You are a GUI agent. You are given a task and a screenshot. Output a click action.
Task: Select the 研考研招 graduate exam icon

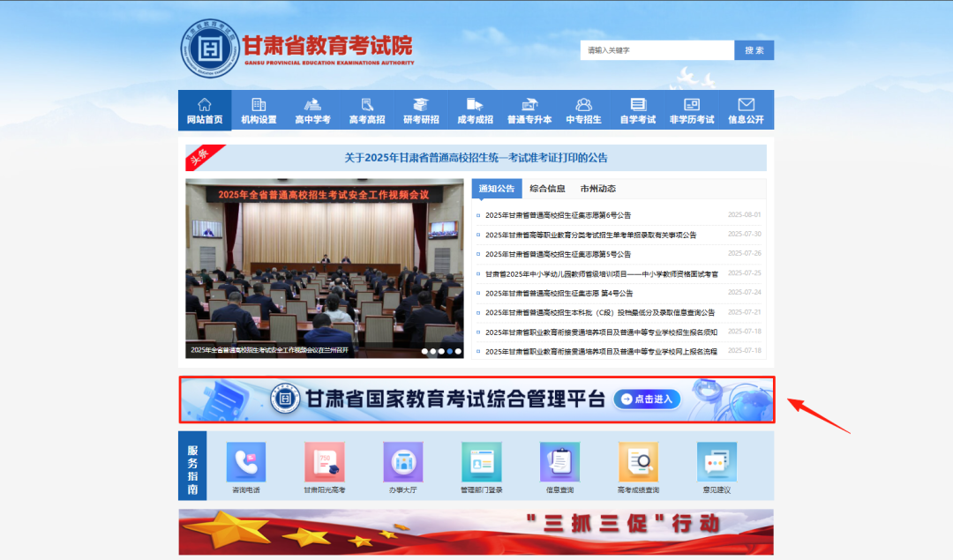click(x=420, y=103)
